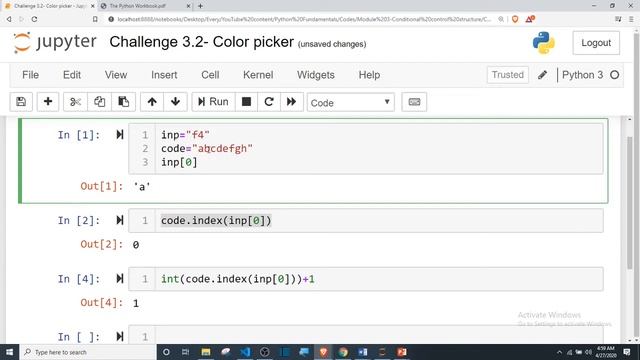Select the Challenge 3.2 Color picker browser tab

coord(50,6)
